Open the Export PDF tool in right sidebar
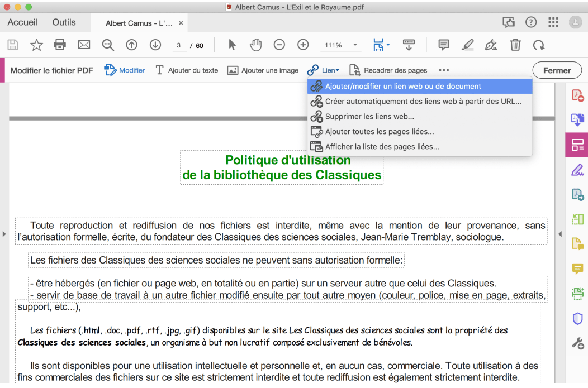 pyautogui.click(x=577, y=120)
